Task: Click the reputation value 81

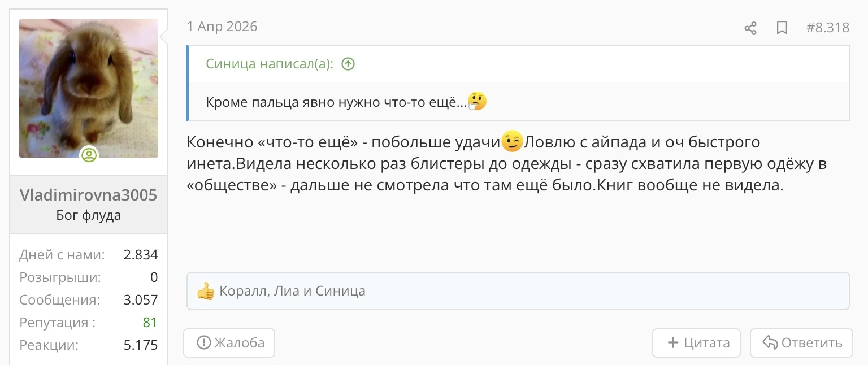Action: click(150, 323)
